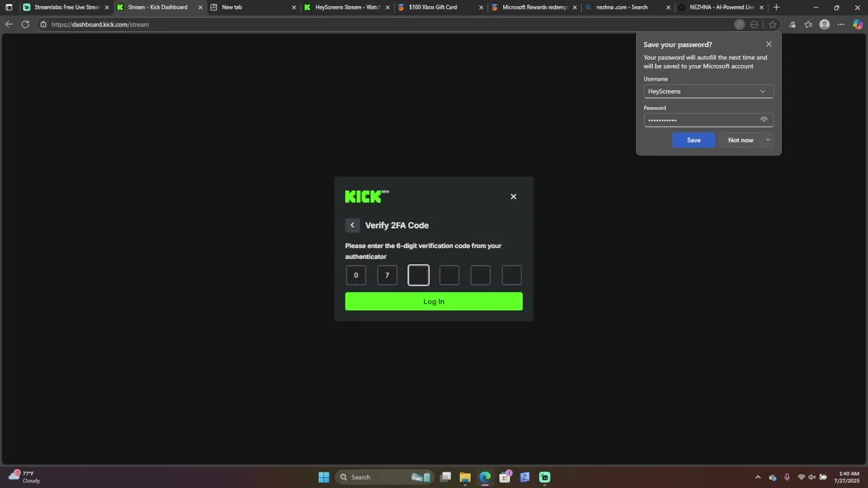Open Wi-Fi network settings in tray

point(802,477)
